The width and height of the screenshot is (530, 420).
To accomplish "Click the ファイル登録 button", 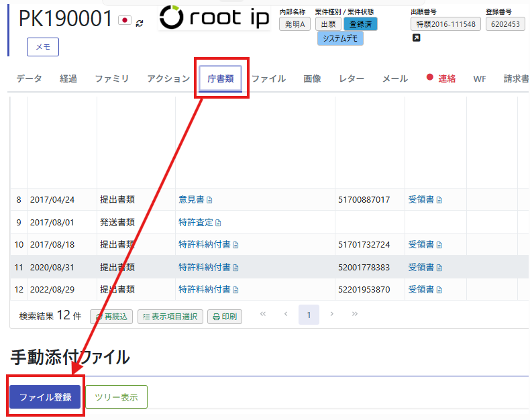I will coord(45,397).
